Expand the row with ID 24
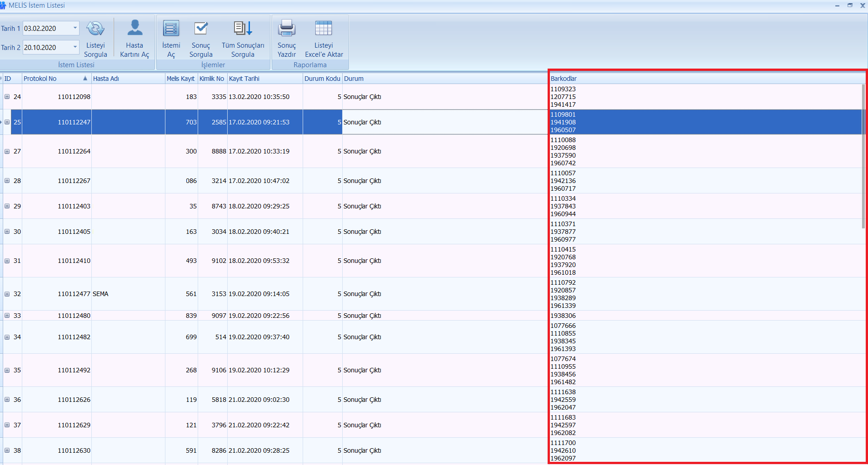 click(x=7, y=97)
